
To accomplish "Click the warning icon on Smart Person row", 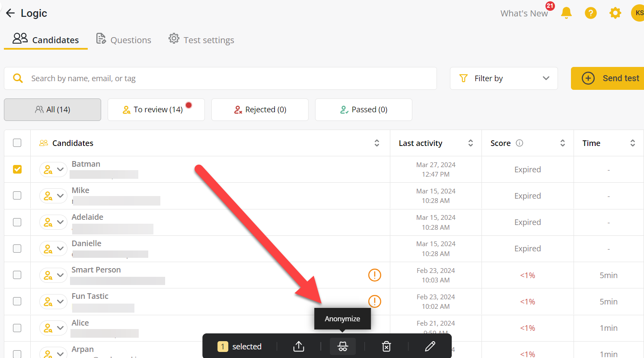I will click(374, 275).
